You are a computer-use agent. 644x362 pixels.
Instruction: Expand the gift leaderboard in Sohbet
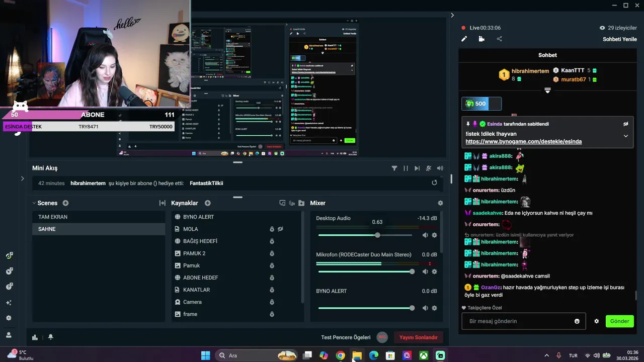pyautogui.click(x=547, y=90)
